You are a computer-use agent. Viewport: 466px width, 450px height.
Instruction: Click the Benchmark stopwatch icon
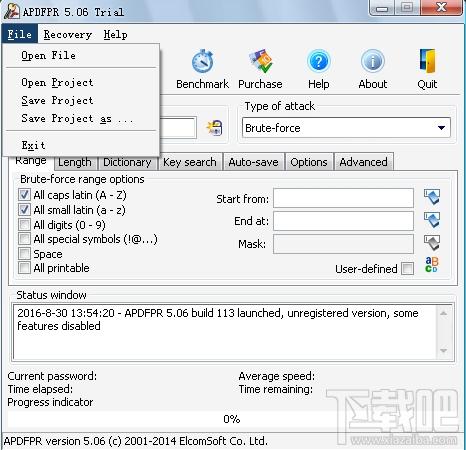202,62
